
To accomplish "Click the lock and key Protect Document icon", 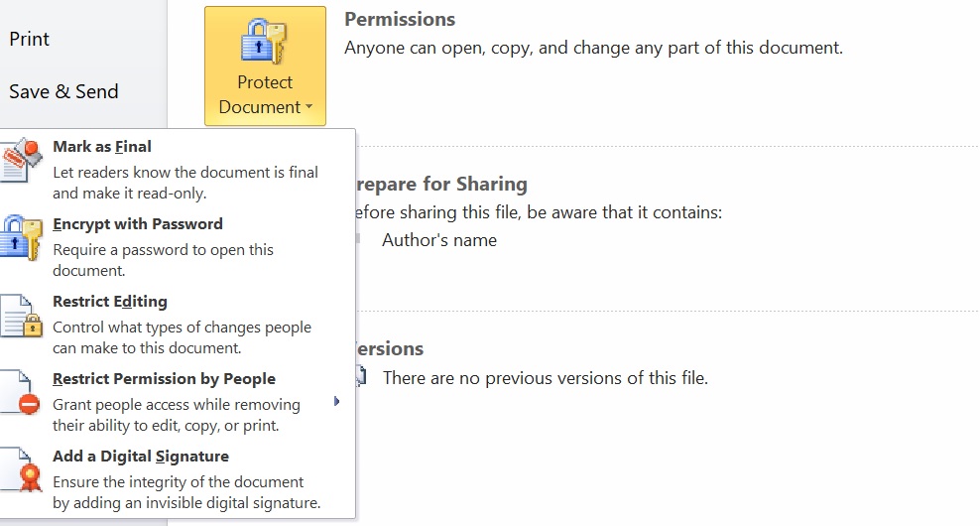I will 264,42.
